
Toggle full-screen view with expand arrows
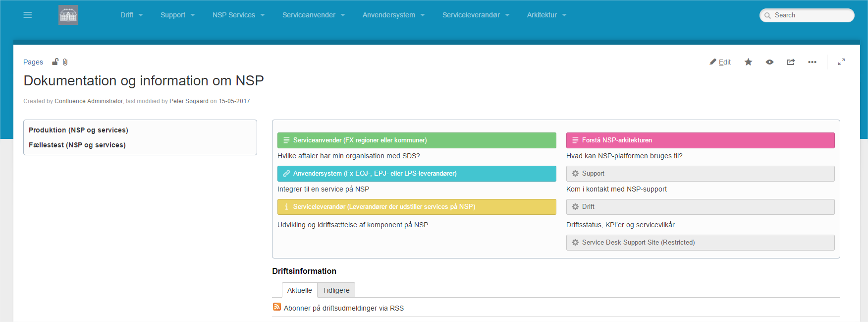click(841, 62)
